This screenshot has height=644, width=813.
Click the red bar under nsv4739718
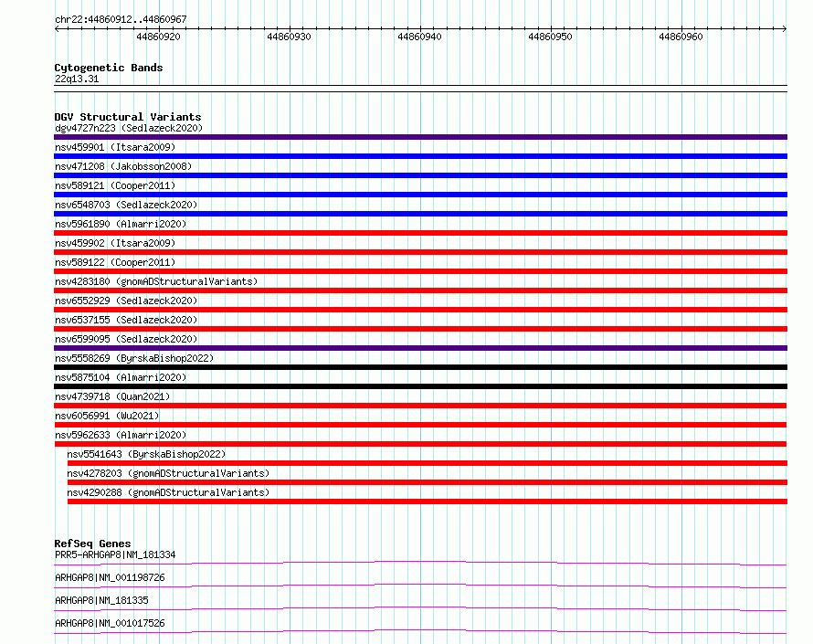(x=420, y=406)
